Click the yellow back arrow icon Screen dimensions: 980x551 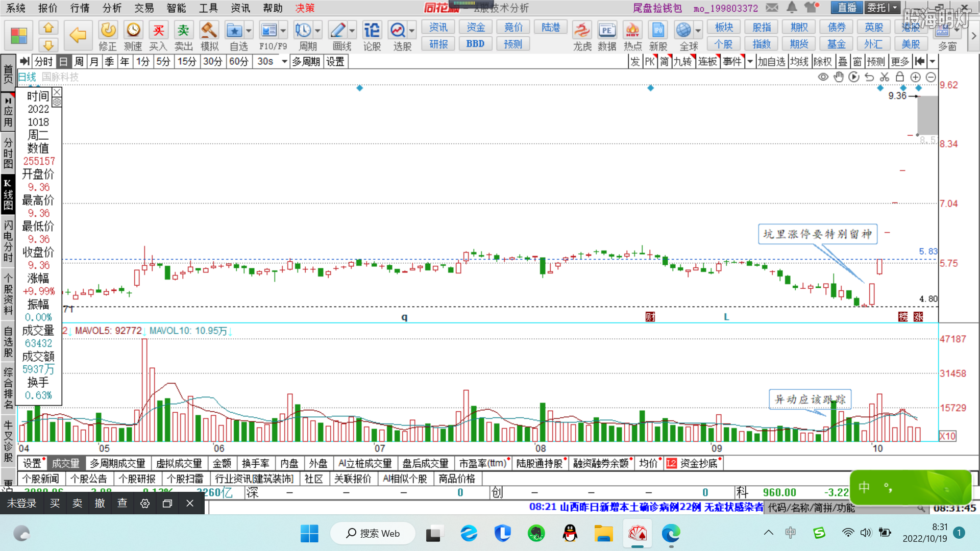pos(78,35)
